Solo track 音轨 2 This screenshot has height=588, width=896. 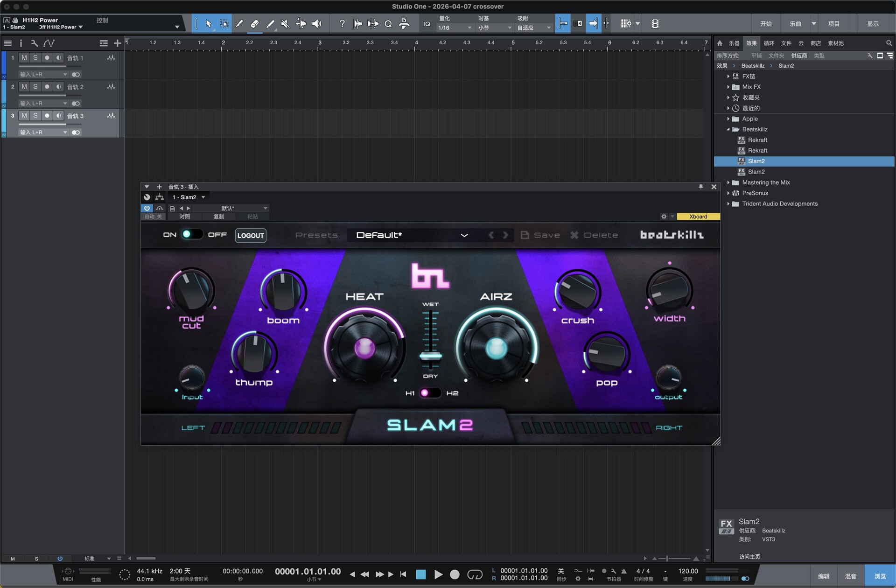click(35, 87)
